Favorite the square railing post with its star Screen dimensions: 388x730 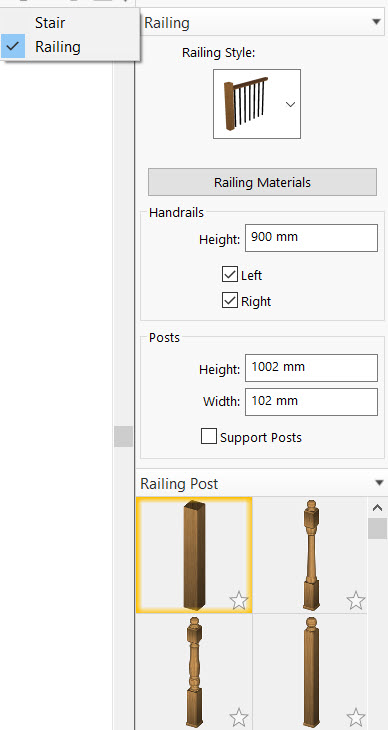(x=239, y=601)
